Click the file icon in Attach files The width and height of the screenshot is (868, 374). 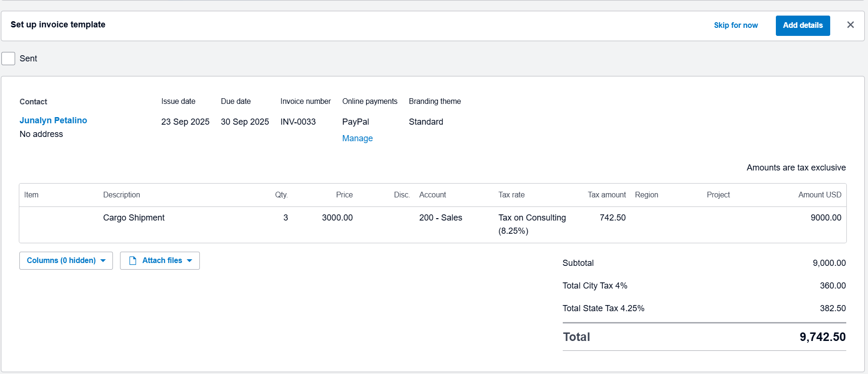133,261
